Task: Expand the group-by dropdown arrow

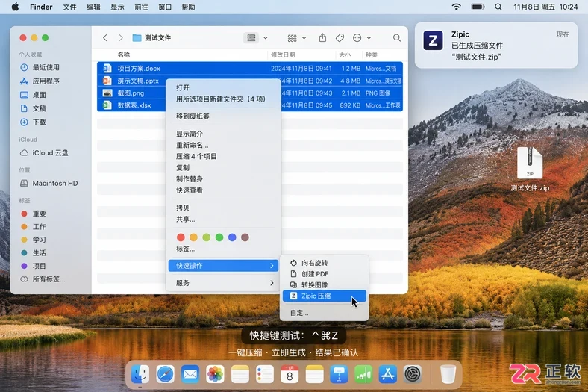Action: pyautogui.click(x=304, y=38)
